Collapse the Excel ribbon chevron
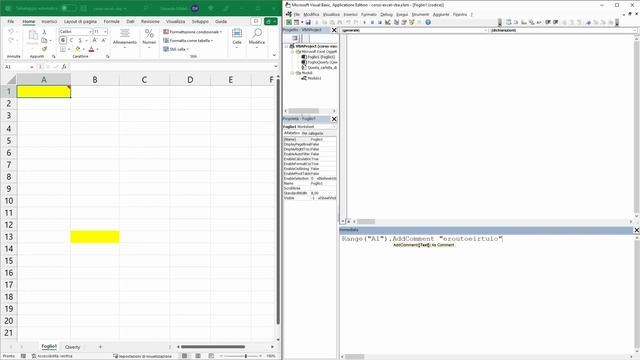The image size is (640, 360). (274, 55)
